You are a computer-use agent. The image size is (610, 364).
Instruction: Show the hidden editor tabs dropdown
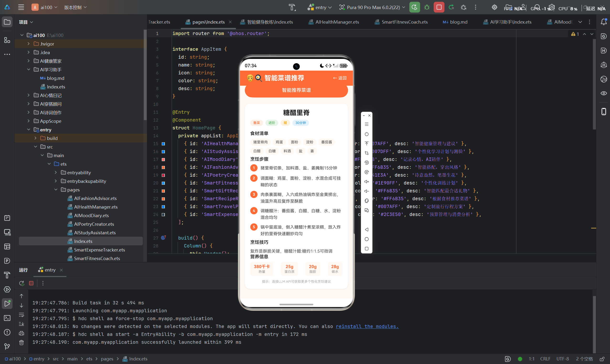580,22
